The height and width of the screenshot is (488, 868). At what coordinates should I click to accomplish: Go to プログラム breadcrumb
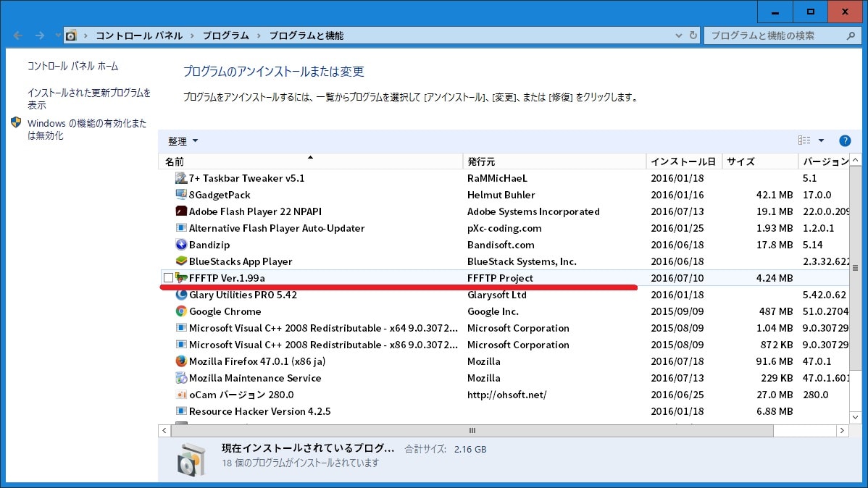(225, 35)
